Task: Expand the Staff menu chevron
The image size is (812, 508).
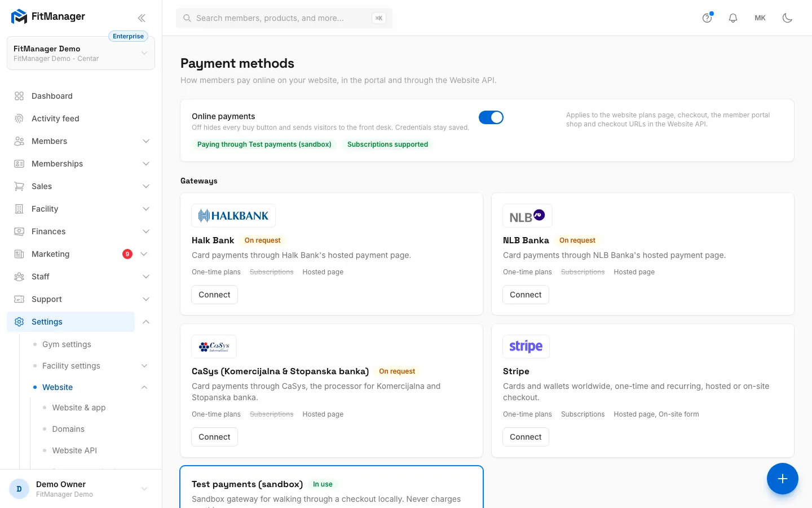Action: tap(146, 277)
